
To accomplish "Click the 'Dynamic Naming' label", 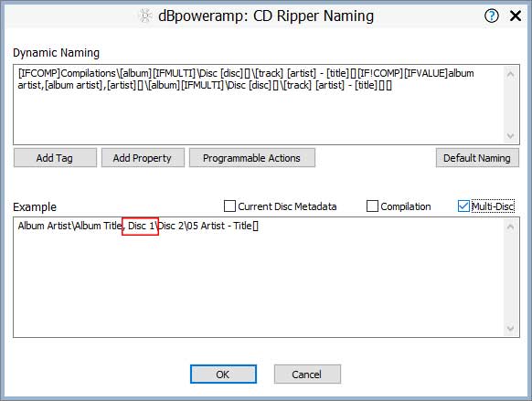I will click(57, 53).
